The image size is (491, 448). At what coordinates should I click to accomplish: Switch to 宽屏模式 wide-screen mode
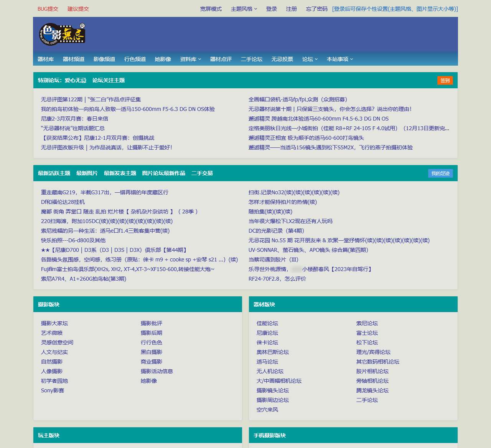tap(211, 9)
